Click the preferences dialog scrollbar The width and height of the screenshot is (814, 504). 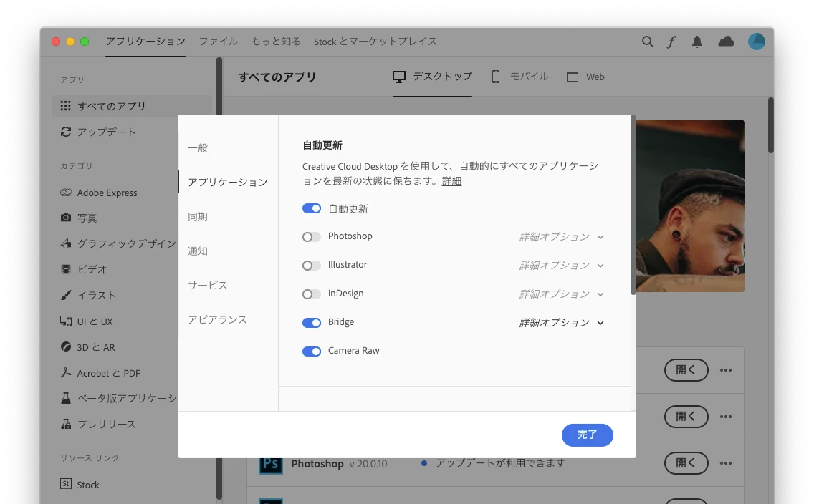click(633, 205)
